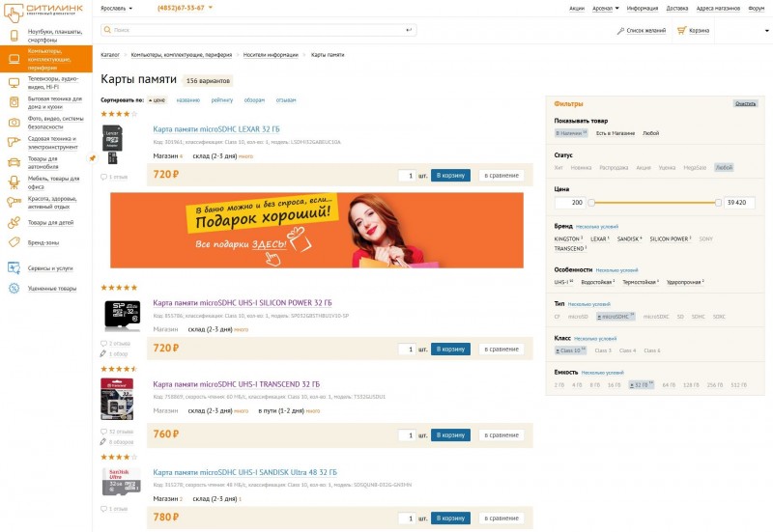Screen dimensions: 773x532
Task: Sort by рейтингу link
Action: (x=222, y=100)
